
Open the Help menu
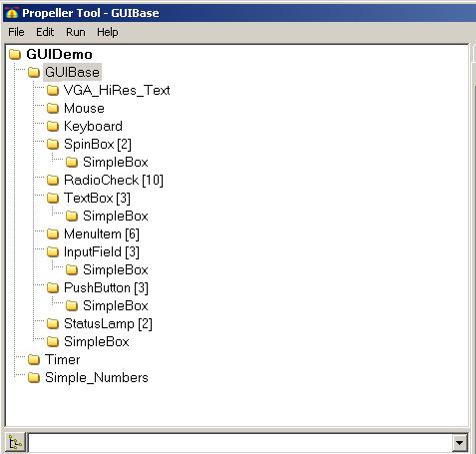pos(108,32)
